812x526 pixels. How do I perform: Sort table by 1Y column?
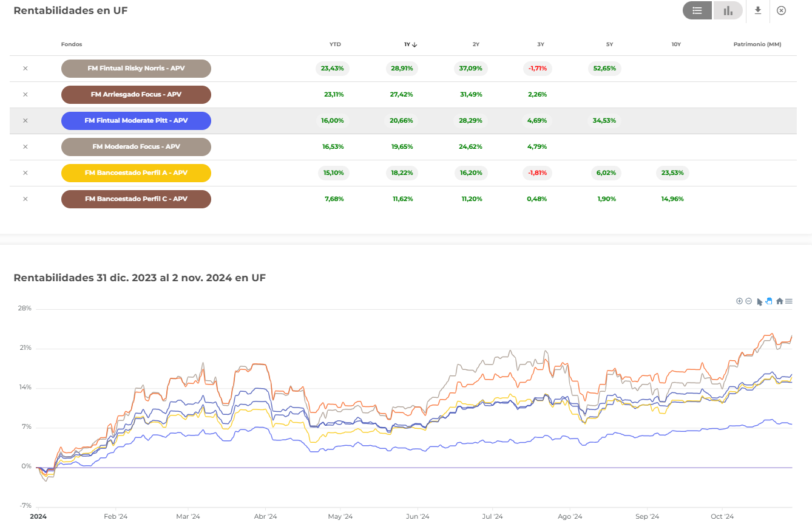point(411,44)
